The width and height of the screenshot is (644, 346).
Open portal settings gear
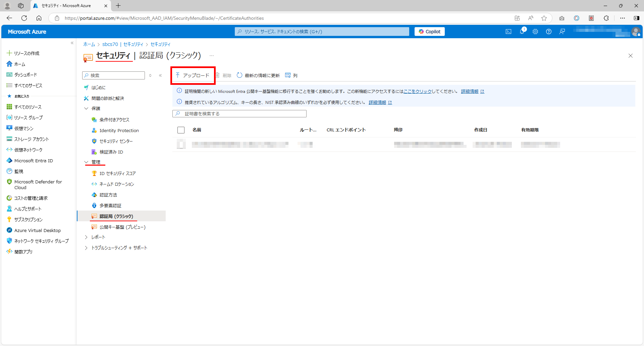(535, 32)
